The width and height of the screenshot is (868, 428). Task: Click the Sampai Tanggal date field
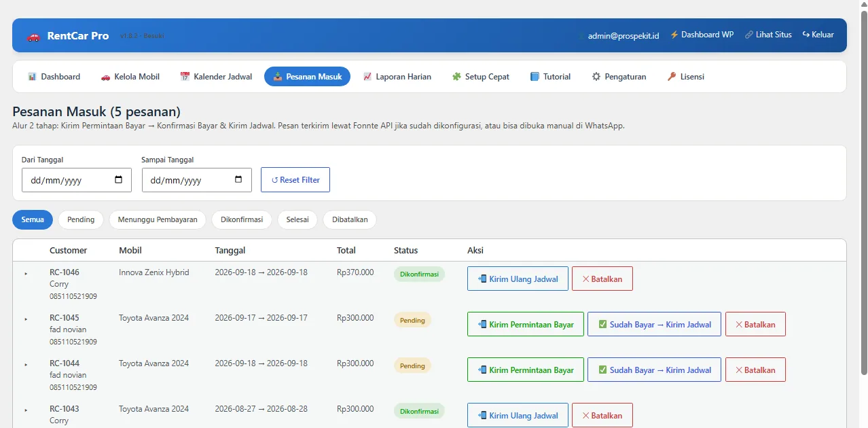click(197, 180)
